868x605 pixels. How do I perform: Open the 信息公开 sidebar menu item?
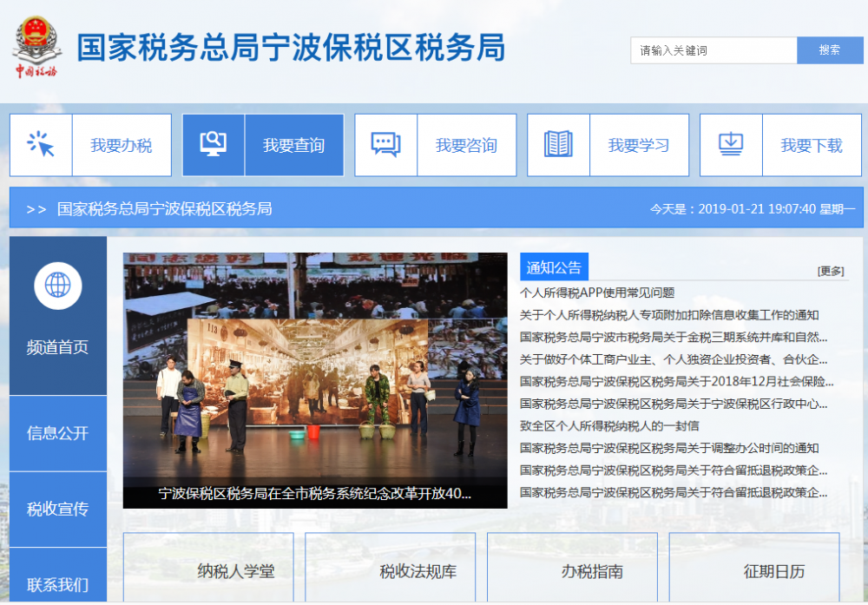(58, 433)
